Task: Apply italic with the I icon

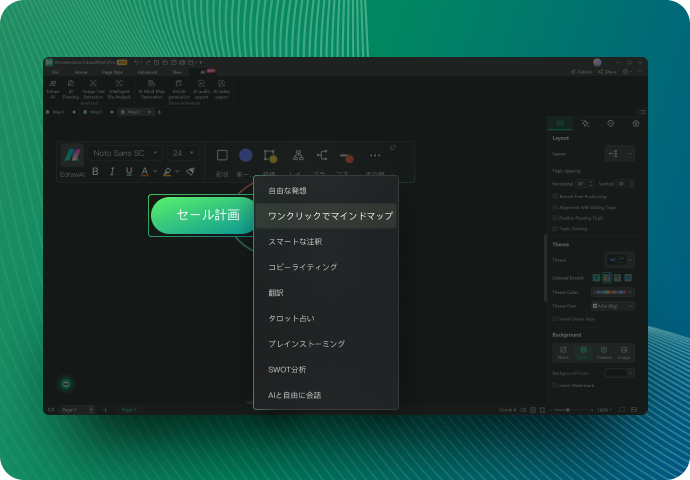Action: pyautogui.click(x=112, y=172)
